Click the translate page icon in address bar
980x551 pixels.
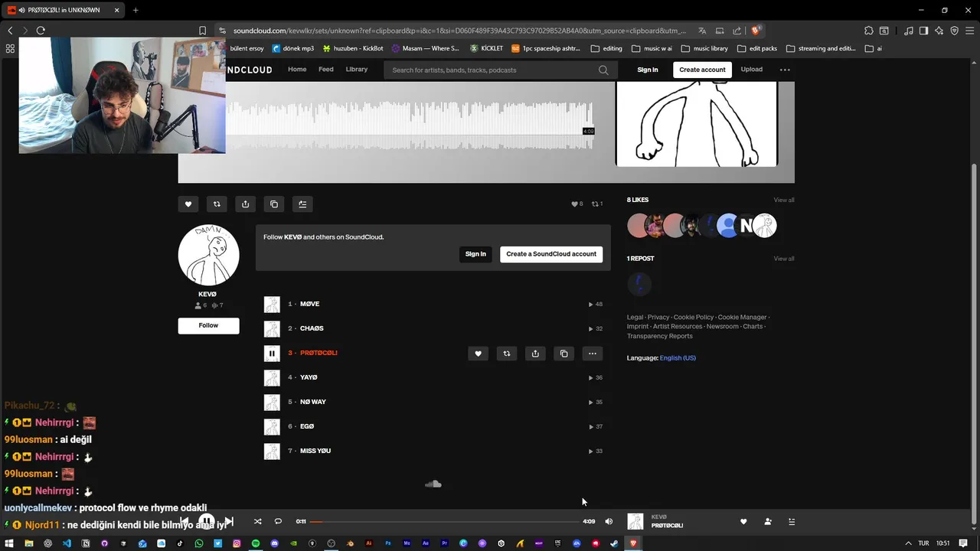[x=702, y=31]
